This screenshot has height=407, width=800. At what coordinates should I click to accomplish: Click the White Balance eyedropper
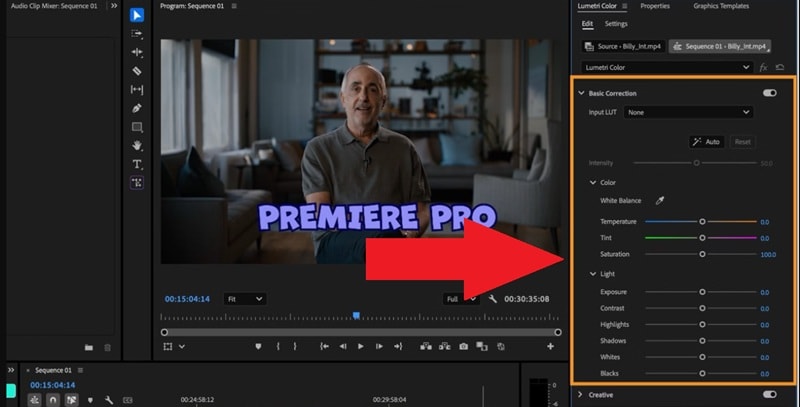660,200
